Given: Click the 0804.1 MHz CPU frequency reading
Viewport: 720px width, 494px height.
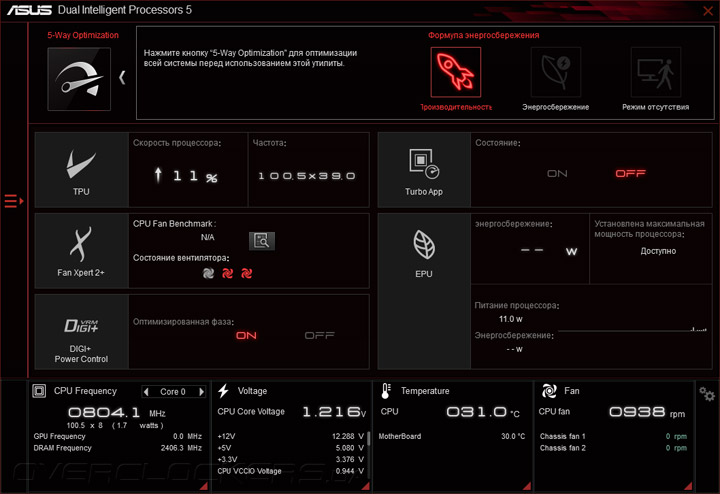Looking at the screenshot, I should (117, 412).
